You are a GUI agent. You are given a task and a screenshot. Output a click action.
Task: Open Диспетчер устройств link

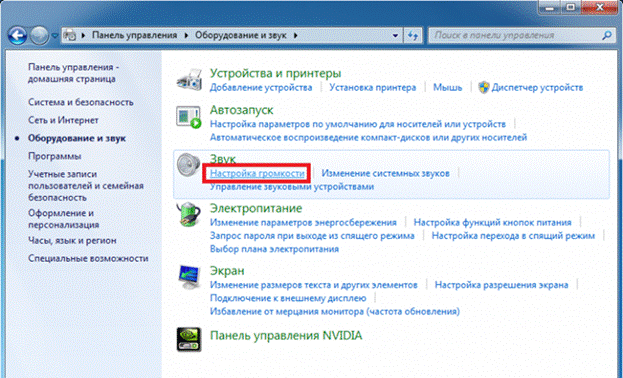(x=537, y=87)
